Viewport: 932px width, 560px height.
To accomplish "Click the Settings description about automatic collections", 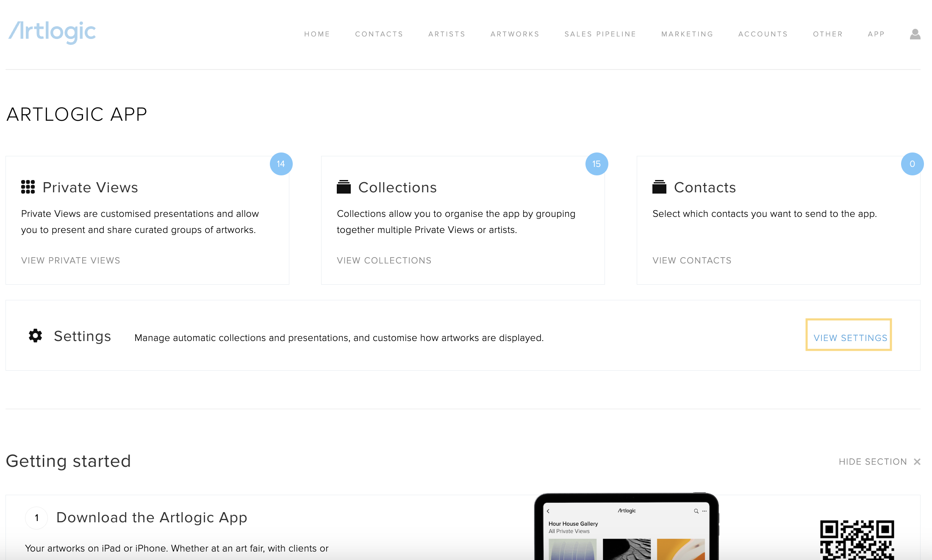I will click(x=339, y=338).
